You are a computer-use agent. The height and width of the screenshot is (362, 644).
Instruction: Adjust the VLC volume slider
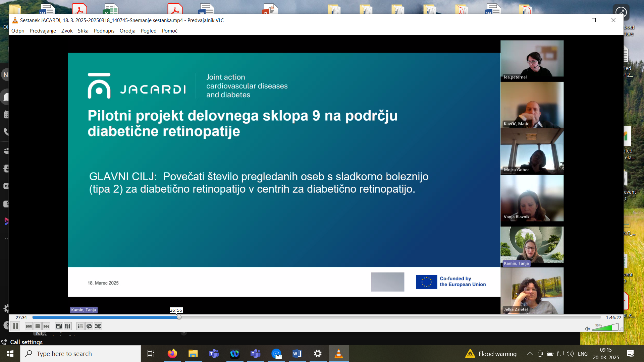tap(605, 327)
